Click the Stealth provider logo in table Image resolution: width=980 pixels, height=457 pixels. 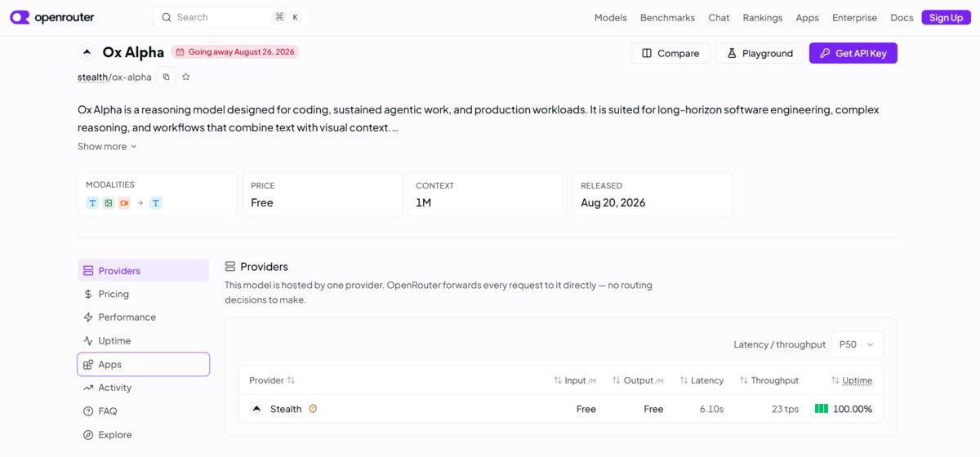point(256,409)
